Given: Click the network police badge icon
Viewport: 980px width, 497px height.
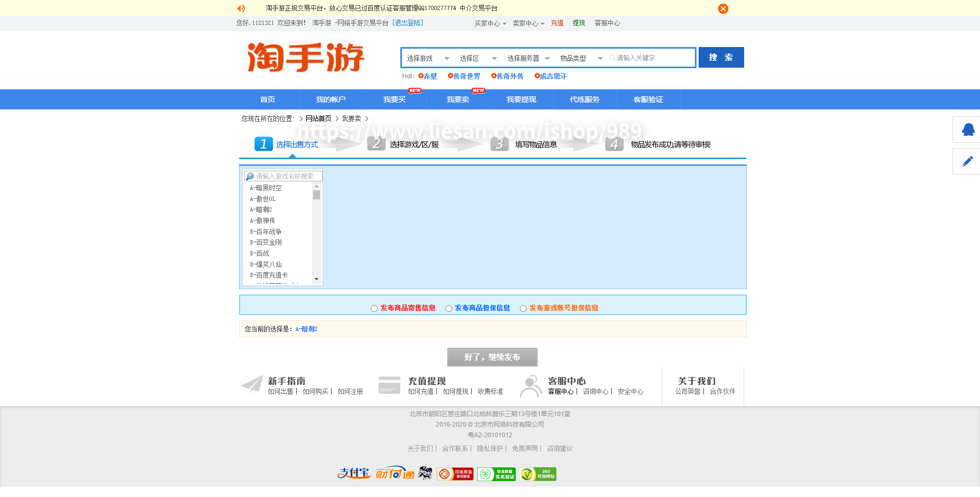Looking at the screenshot, I should point(425,473).
